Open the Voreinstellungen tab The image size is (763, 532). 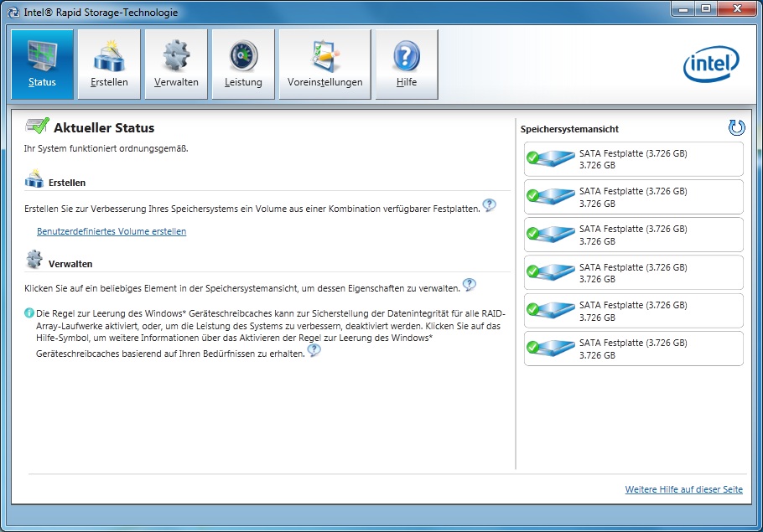coord(325,65)
